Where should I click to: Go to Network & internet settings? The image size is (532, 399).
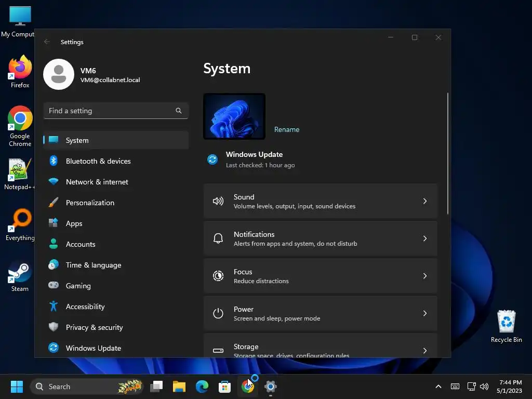[116, 182]
